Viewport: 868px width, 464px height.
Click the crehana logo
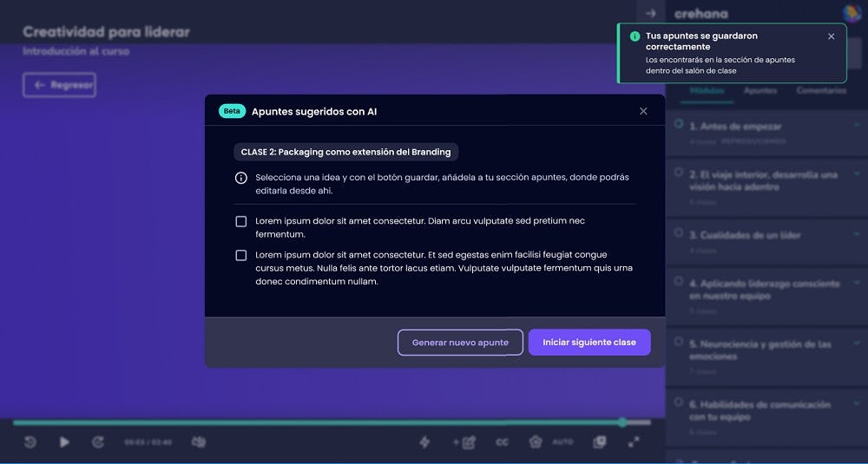700,14
